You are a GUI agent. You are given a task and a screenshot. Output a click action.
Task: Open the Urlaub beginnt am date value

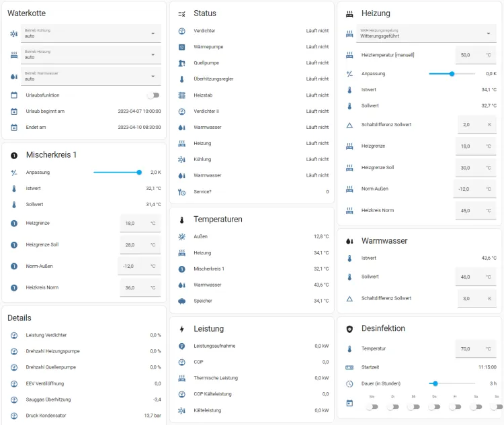coord(139,111)
